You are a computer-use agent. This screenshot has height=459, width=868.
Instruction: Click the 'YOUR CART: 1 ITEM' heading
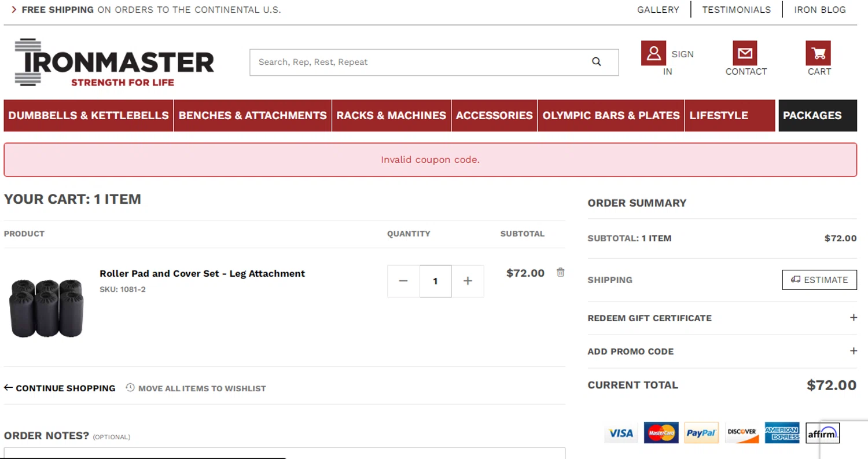72,199
